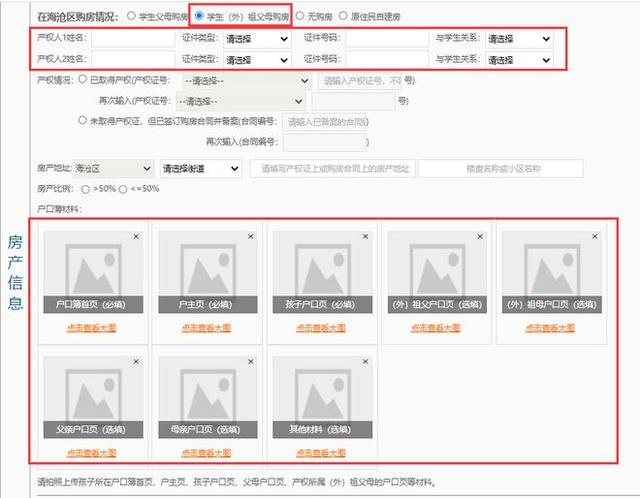The width and height of the screenshot is (640, 498).
Task: Open the 海沧区 district dropdown
Action: pyautogui.click(x=112, y=169)
